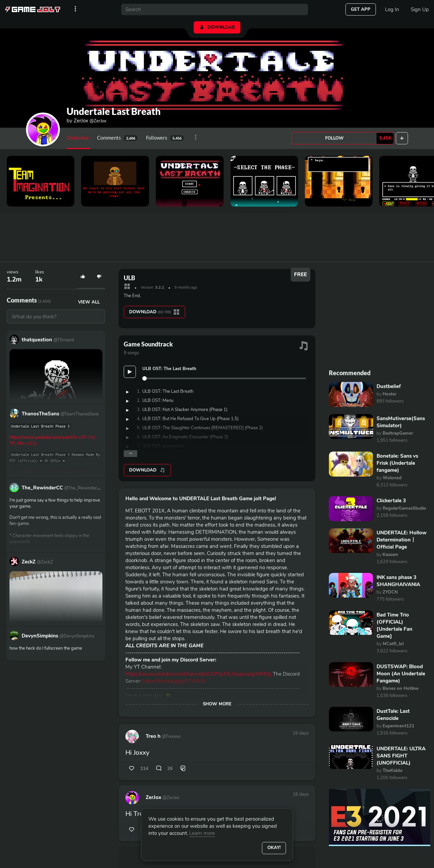Screen dimensions: 434x868
Task: Play the ULB OST: The Last Breath track
Action: (130, 372)
